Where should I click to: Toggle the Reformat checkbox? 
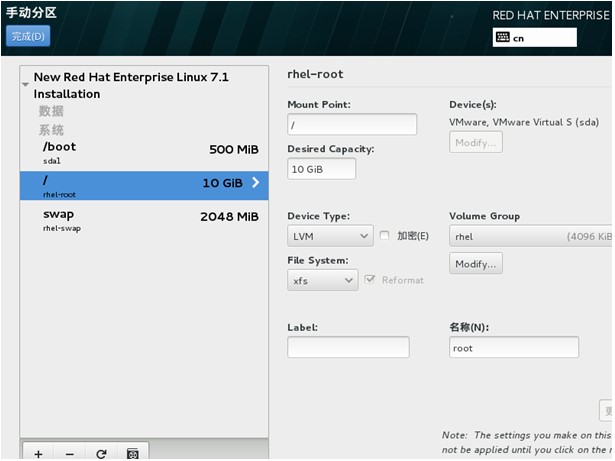[372, 280]
